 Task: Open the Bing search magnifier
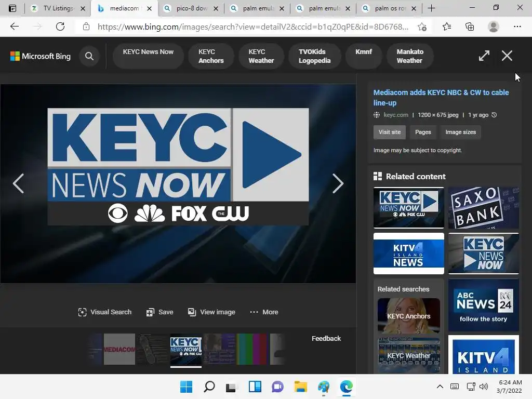click(x=89, y=56)
